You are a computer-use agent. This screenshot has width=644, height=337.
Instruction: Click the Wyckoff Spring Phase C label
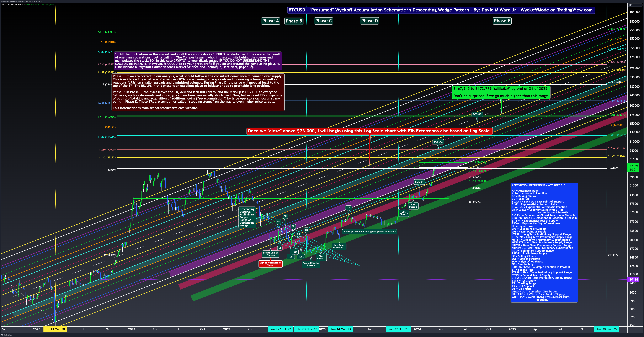[x=311, y=264]
